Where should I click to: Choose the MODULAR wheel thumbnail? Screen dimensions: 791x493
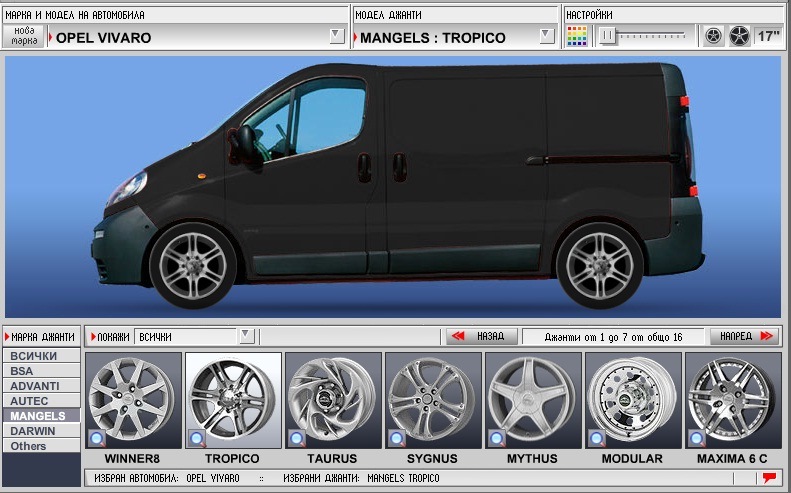coord(633,400)
